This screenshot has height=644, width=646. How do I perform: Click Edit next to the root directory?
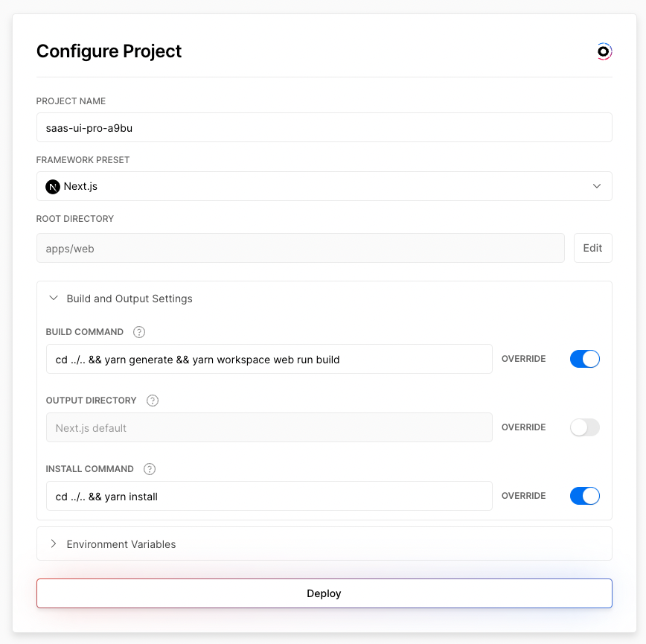(x=593, y=248)
